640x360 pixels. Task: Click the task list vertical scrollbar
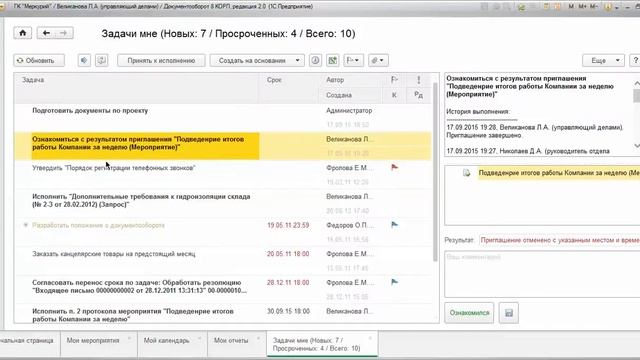click(x=435, y=171)
